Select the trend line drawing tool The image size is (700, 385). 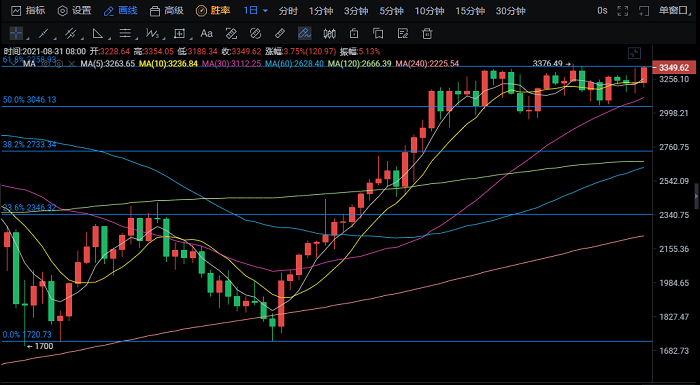point(43,33)
